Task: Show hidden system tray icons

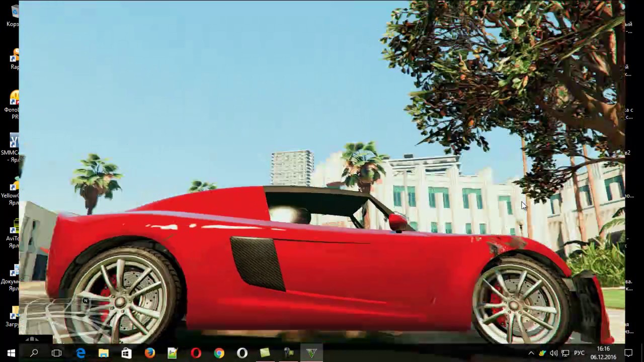Action: click(531, 353)
